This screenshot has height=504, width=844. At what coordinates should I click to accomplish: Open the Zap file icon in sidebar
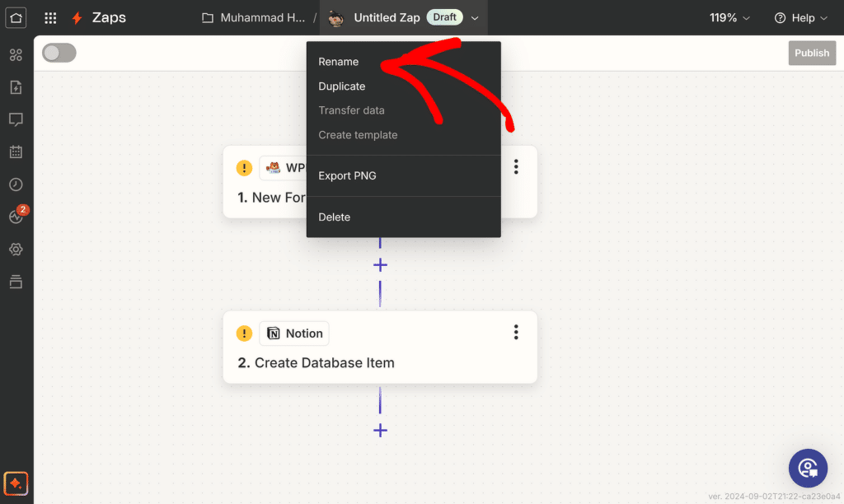point(16,87)
